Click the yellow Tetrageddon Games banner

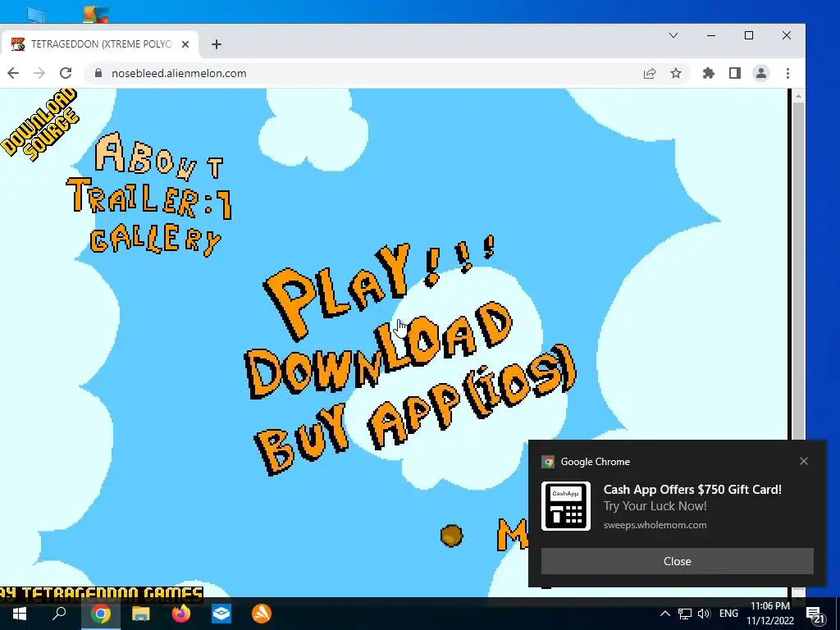[101, 592]
